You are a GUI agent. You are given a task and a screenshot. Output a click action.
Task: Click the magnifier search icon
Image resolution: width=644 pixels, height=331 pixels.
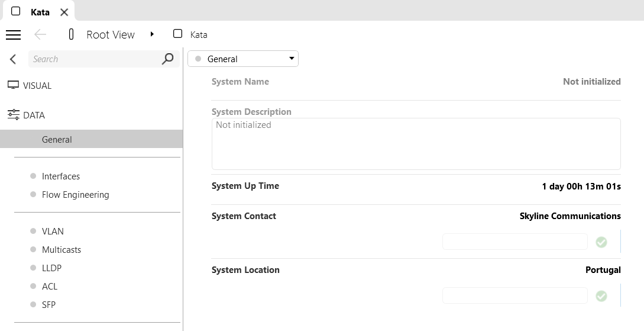coord(167,59)
